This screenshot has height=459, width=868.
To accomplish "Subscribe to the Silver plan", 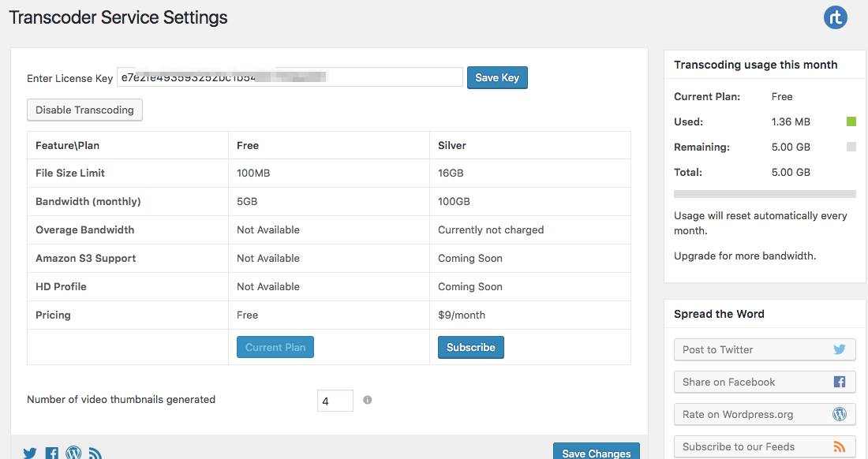I will tap(470, 347).
